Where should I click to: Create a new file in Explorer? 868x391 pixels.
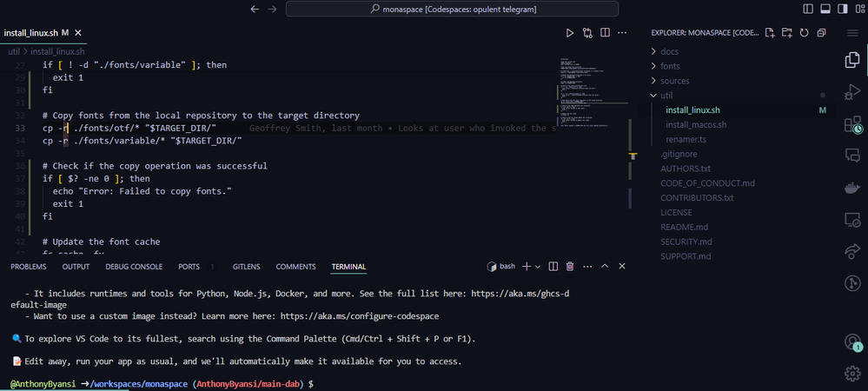pyautogui.click(x=770, y=33)
